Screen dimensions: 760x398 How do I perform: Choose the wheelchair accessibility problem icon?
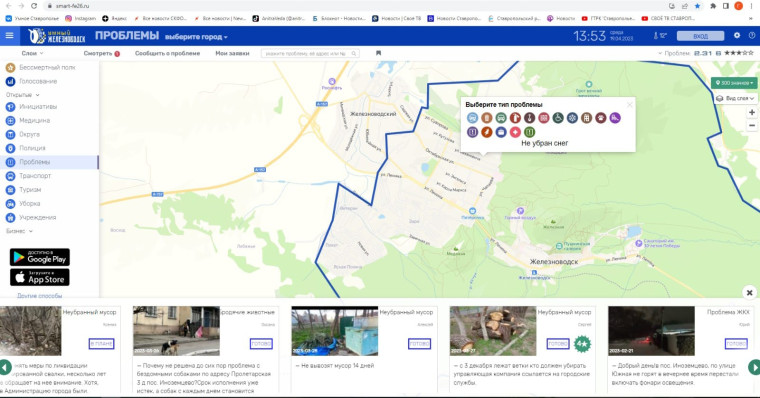[558, 118]
